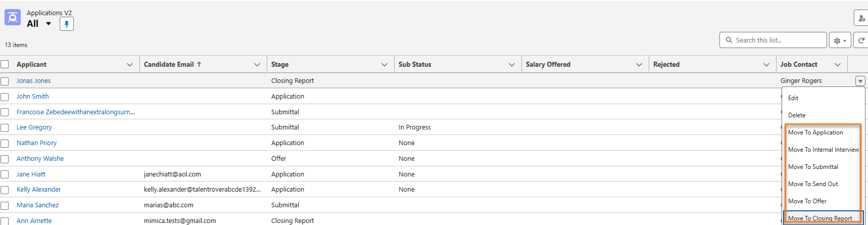Open row action arrow for Jonas Jones
The width and height of the screenshot is (868, 225).
[860, 81]
